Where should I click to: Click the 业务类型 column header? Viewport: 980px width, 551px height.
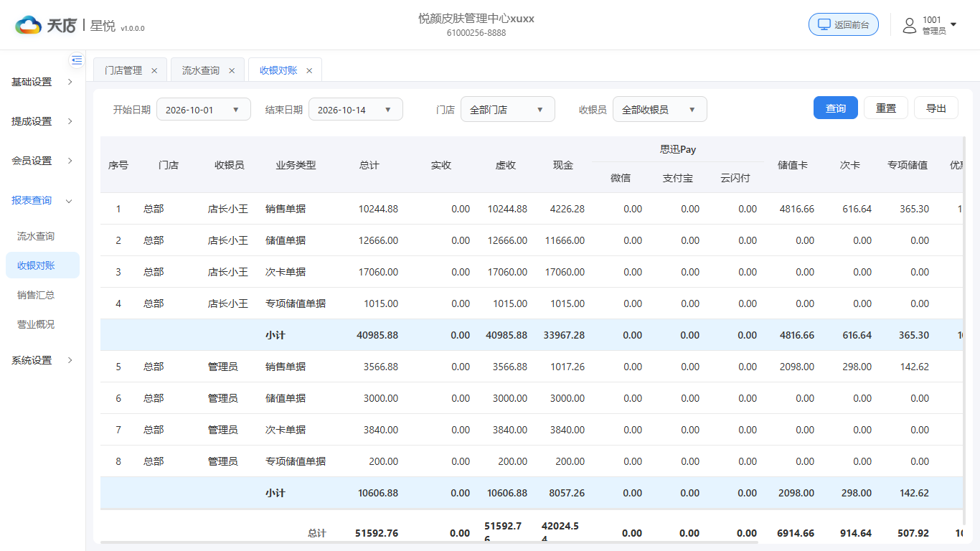point(296,165)
